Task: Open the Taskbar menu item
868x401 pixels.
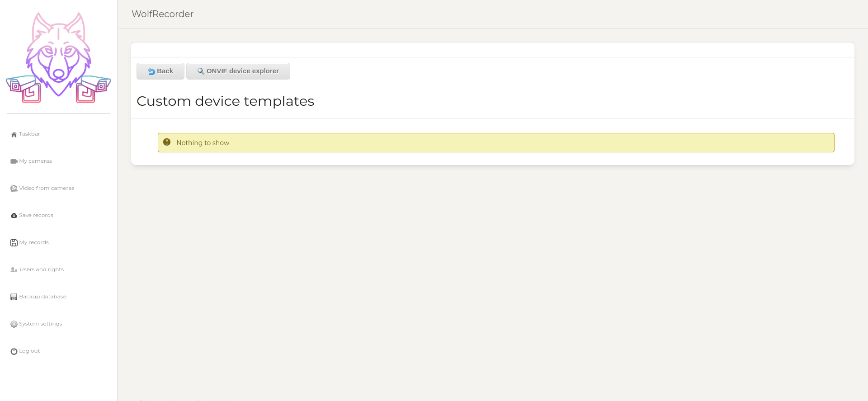Action: [29, 134]
